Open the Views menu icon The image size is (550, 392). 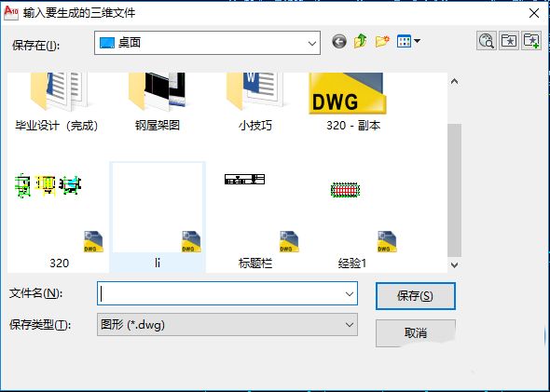click(x=404, y=41)
